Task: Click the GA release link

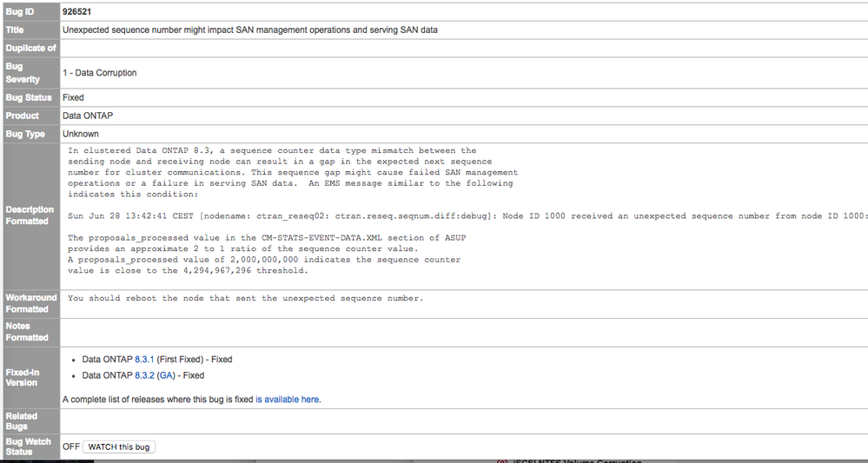Action: click(166, 375)
